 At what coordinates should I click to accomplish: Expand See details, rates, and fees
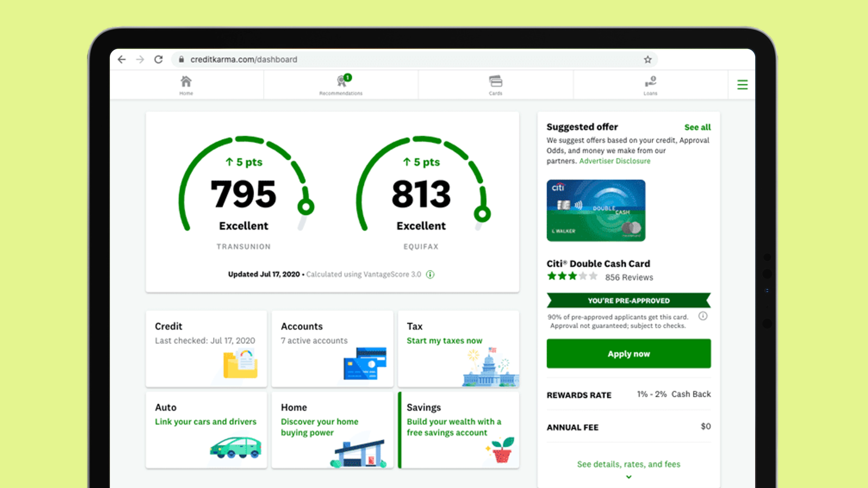[629, 464]
